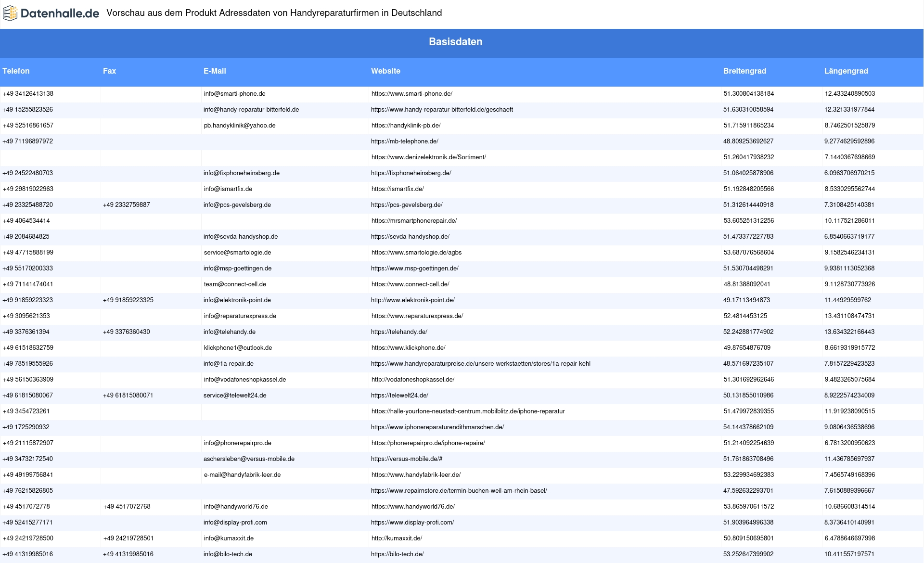This screenshot has width=924, height=563.
Task: Open https://telehandy.de/ website cell
Action: click(399, 332)
